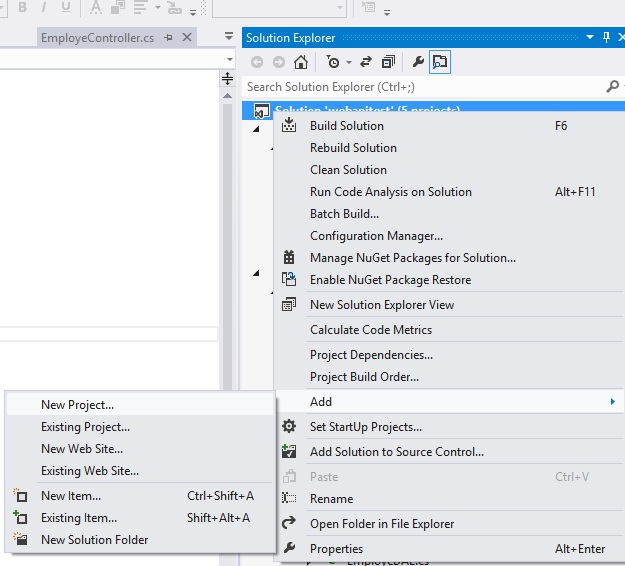Click the Convert to Hyperlink icon
Image resolution: width=625 pixels, height=566 pixels.
point(174,7)
